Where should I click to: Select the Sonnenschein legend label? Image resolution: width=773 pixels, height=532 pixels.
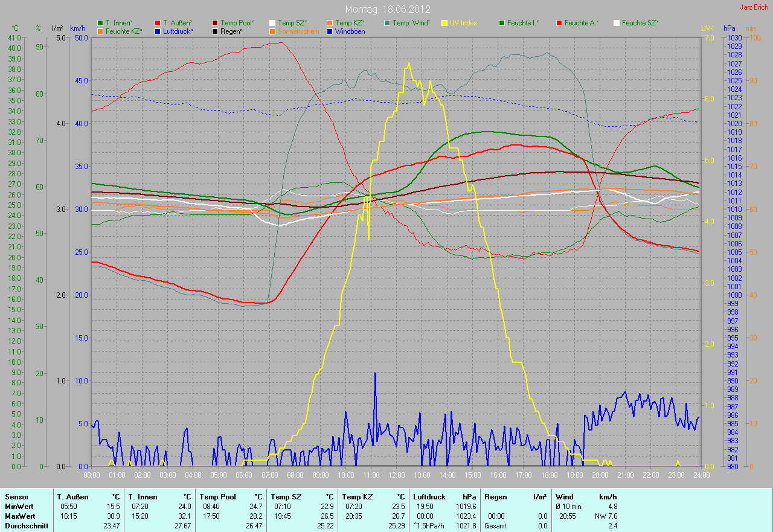point(298,31)
